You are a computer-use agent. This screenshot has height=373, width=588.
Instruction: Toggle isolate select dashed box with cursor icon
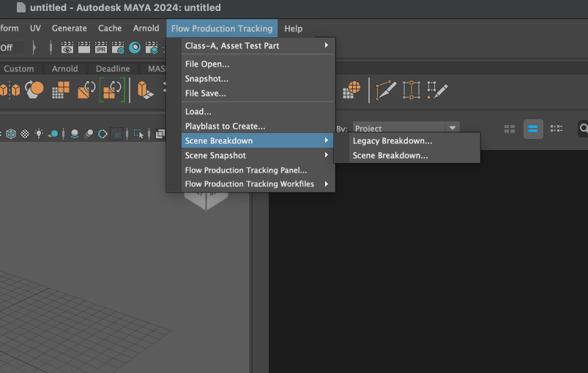(x=138, y=134)
